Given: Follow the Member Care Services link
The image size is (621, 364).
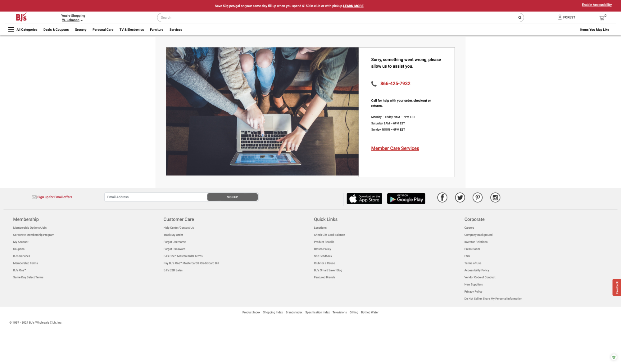Looking at the screenshot, I should pyautogui.click(x=395, y=149).
